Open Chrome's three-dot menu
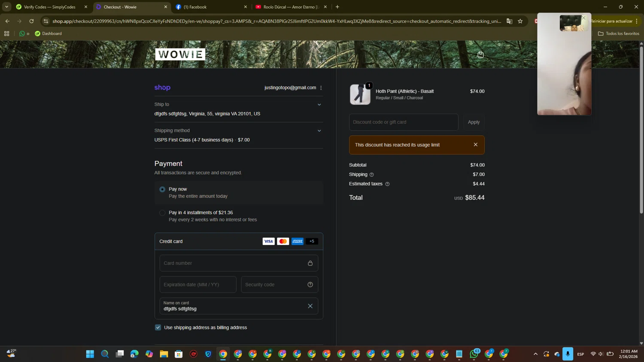 [x=637, y=21]
